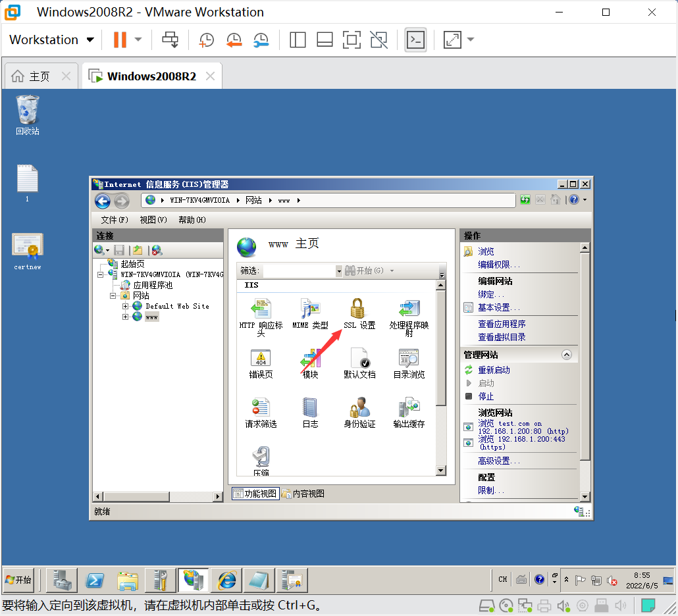The image size is (678, 616).
Task: Open the 请求筛选 feature icon
Action: point(261,407)
